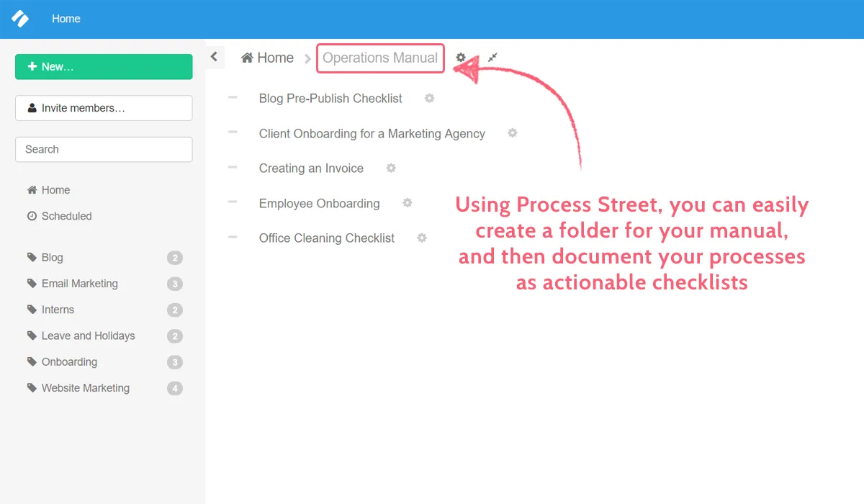Click gear icon for Creating an Invoice

tap(391, 168)
